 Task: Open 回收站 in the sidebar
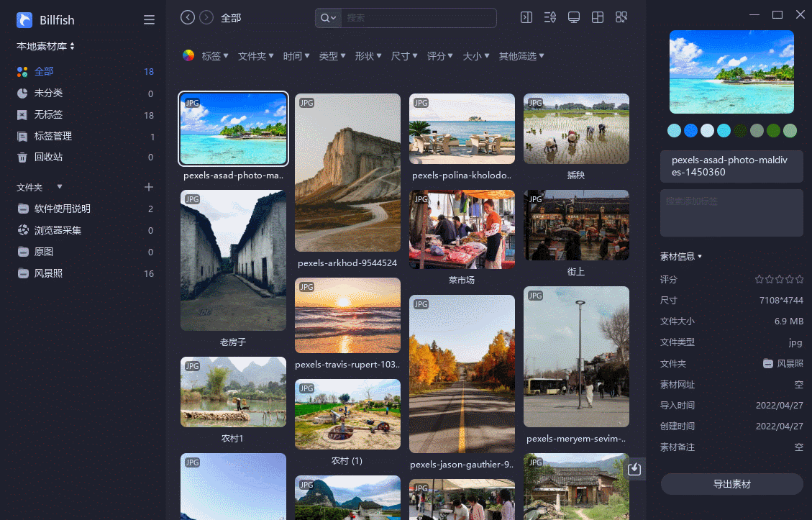coord(48,158)
